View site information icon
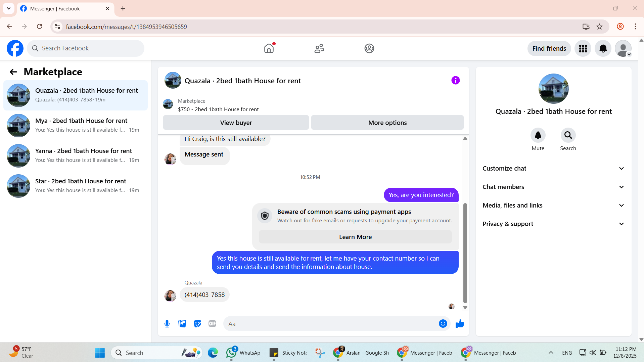 click(x=57, y=27)
